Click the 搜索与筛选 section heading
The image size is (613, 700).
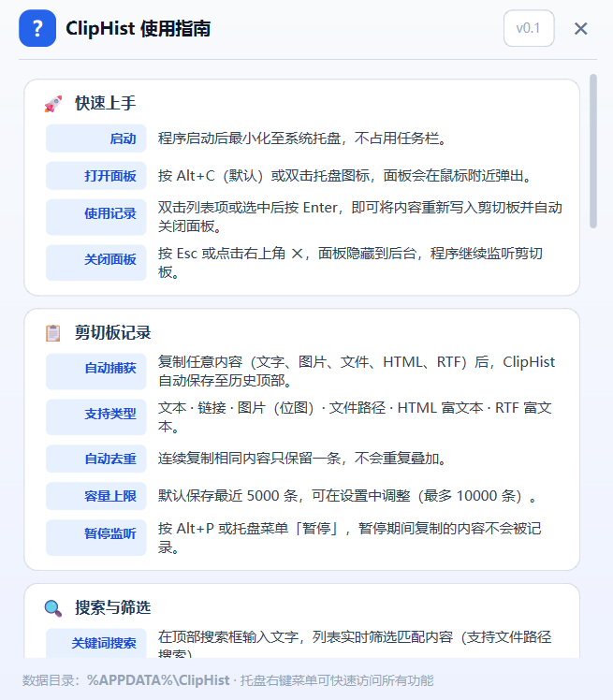[113, 607]
